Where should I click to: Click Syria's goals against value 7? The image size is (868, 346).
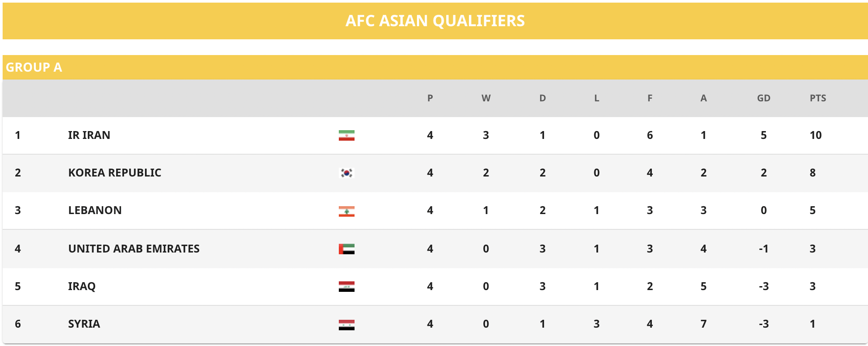(x=703, y=324)
